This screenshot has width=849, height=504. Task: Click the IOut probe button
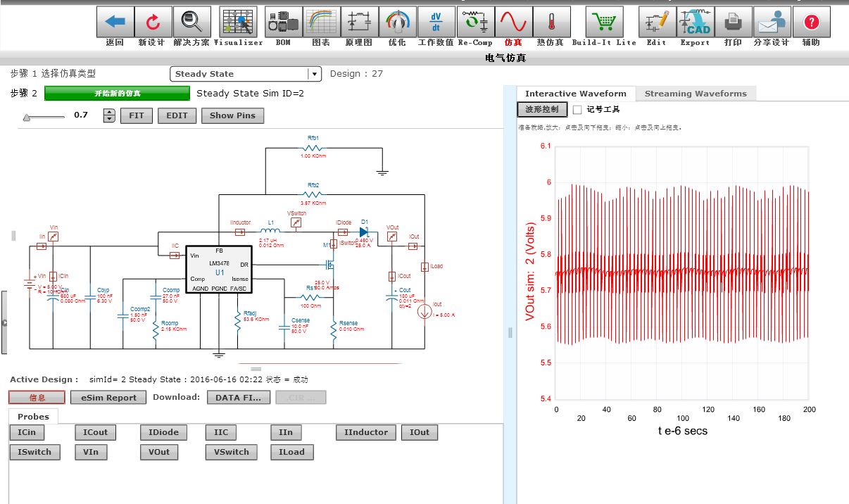420,432
